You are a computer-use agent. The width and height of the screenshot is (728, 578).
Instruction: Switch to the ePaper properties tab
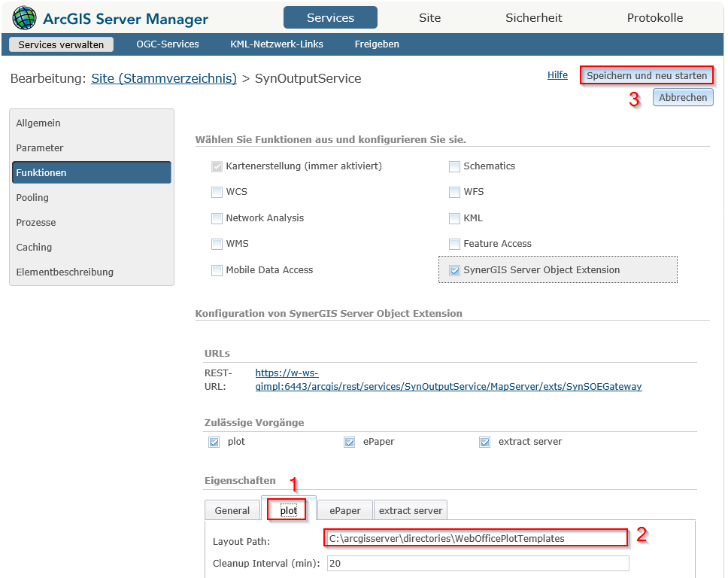click(344, 510)
